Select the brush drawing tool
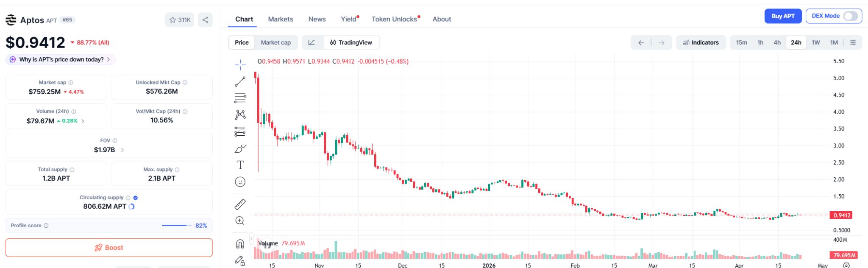868x268 pixels. click(241, 148)
